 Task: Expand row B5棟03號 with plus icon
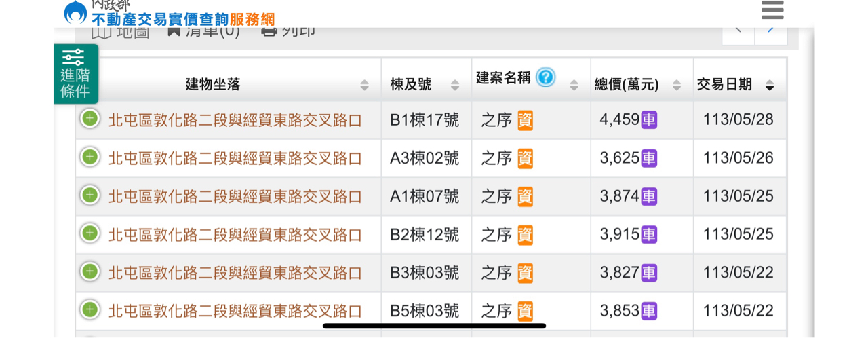[90, 310]
